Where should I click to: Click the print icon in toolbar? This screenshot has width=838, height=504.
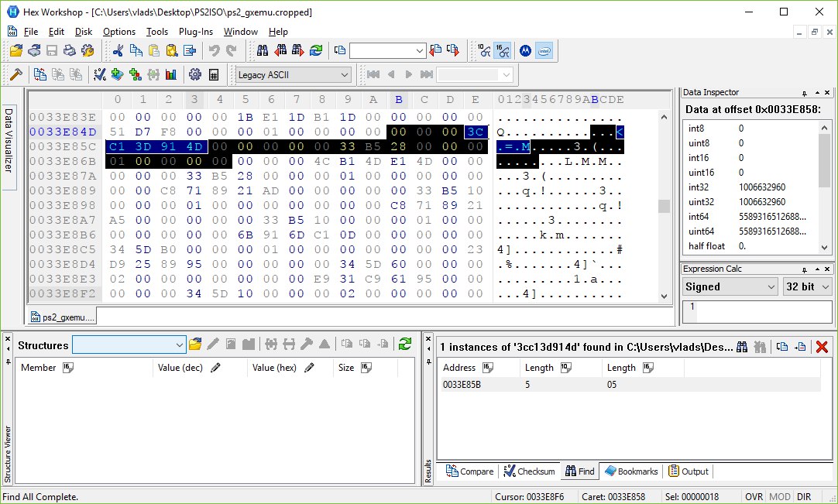pos(70,51)
